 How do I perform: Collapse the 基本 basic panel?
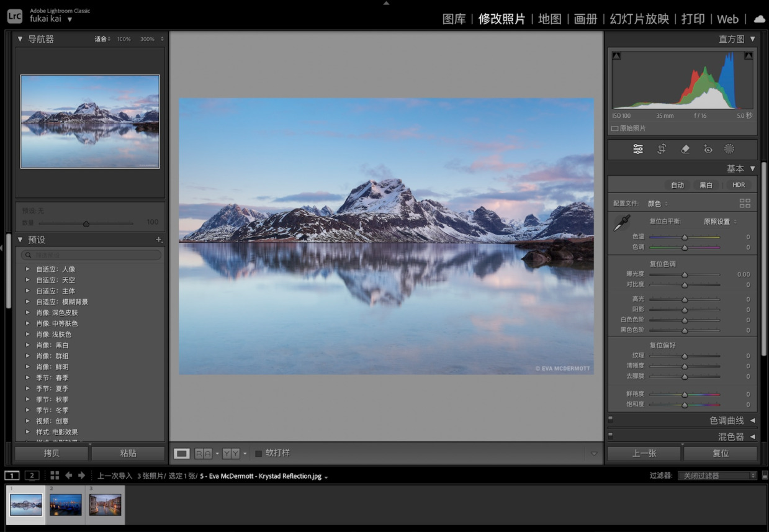coord(753,168)
